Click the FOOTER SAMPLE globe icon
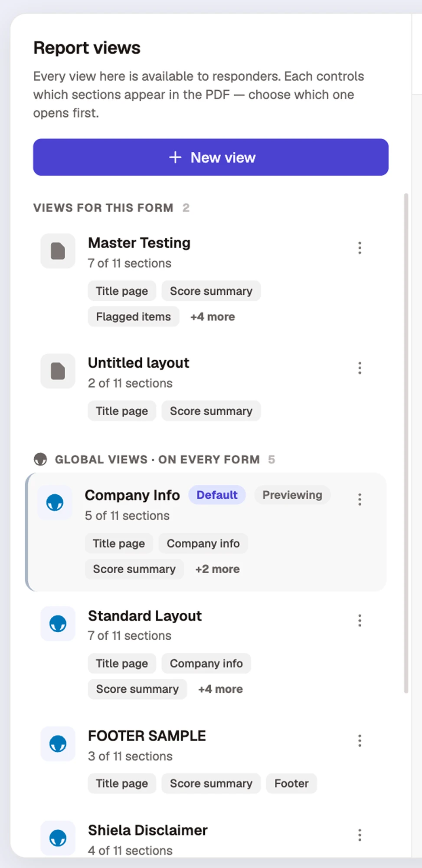Screen dimensions: 422x868 point(58,744)
